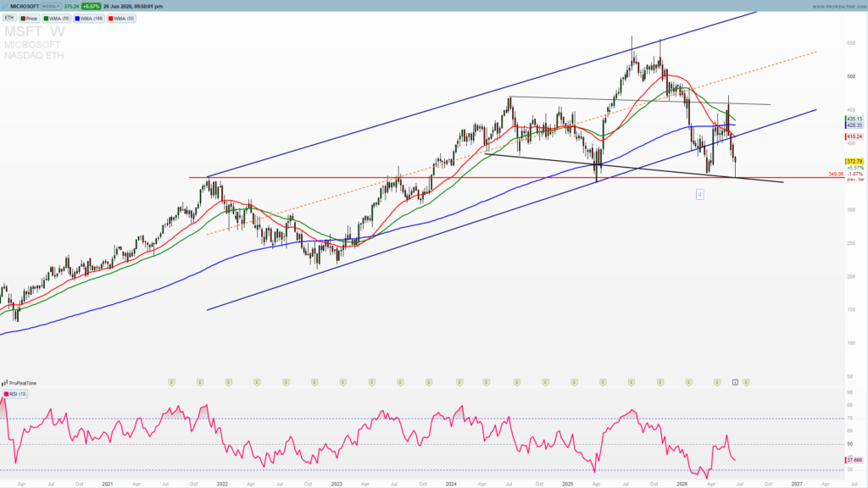Image resolution: width=868 pixels, height=488 pixels.
Task: Click the earnings E marker for April 2023
Action: click(372, 382)
